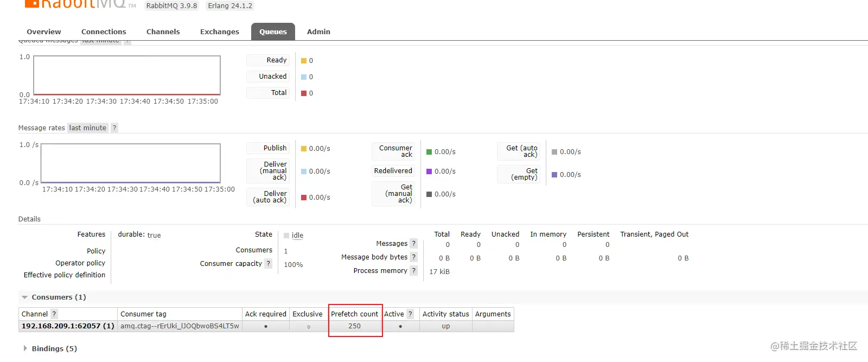Screen dimensions: 868x362
Task: Click the Process memory value 17 kiB
Action: click(439, 272)
